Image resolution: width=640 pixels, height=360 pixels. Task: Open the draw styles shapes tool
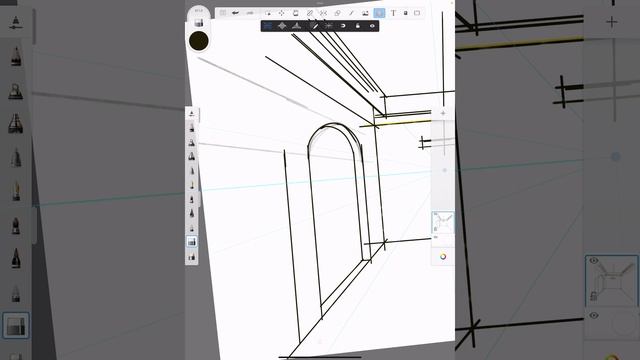(x=337, y=13)
